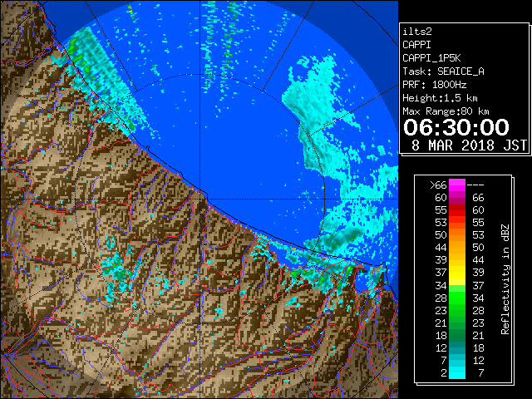Image resolution: width=532 pixels, height=399 pixels.
Task: Select the ">66" legend label
Action: click(x=438, y=185)
